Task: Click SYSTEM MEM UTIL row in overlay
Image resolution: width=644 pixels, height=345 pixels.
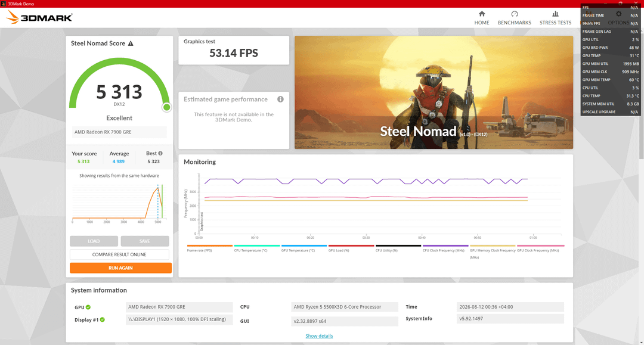Action: (x=611, y=104)
